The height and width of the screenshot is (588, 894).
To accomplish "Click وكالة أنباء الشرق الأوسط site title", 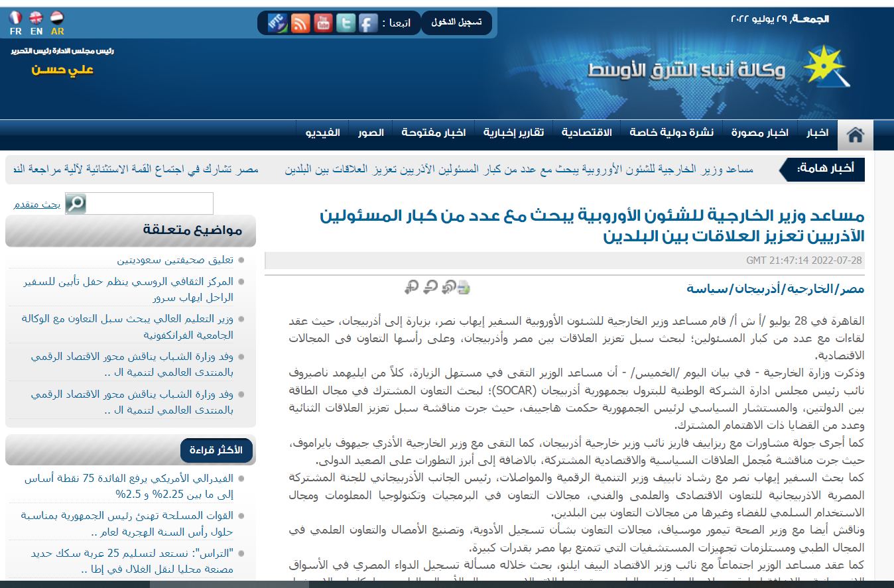I will coord(686,70).
